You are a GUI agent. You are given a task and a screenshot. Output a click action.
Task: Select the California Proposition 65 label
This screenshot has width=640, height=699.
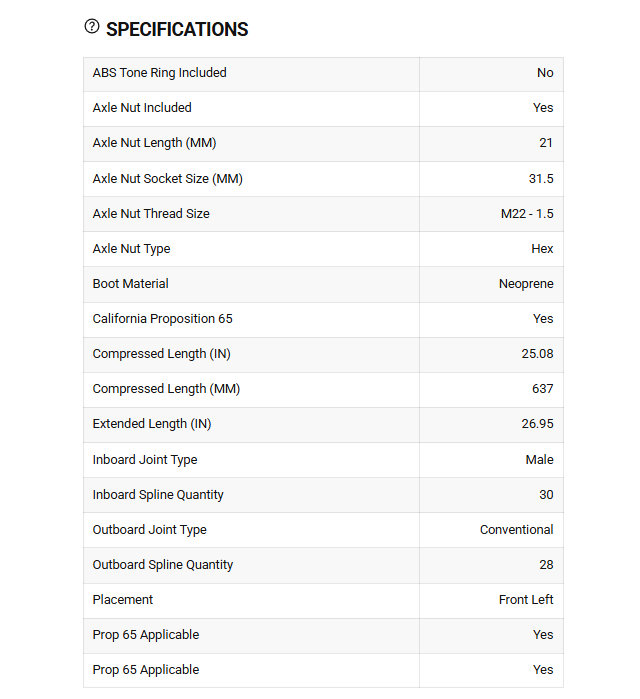tap(163, 319)
